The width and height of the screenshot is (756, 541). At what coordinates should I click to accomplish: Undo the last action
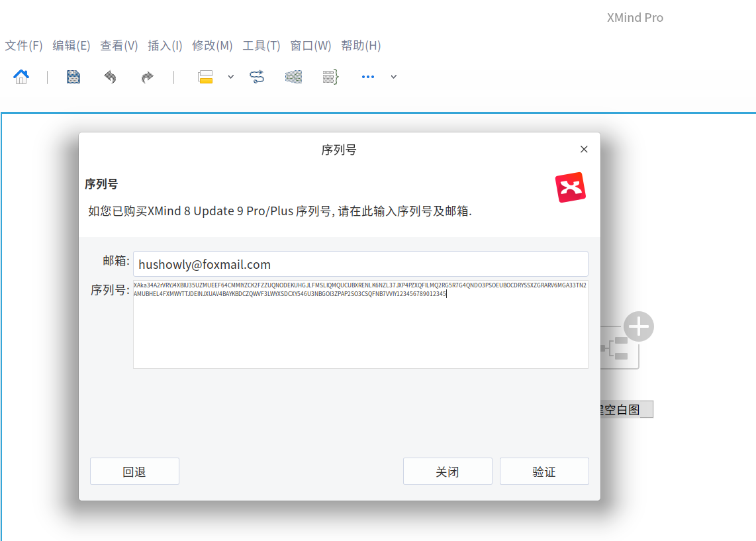[x=111, y=77]
